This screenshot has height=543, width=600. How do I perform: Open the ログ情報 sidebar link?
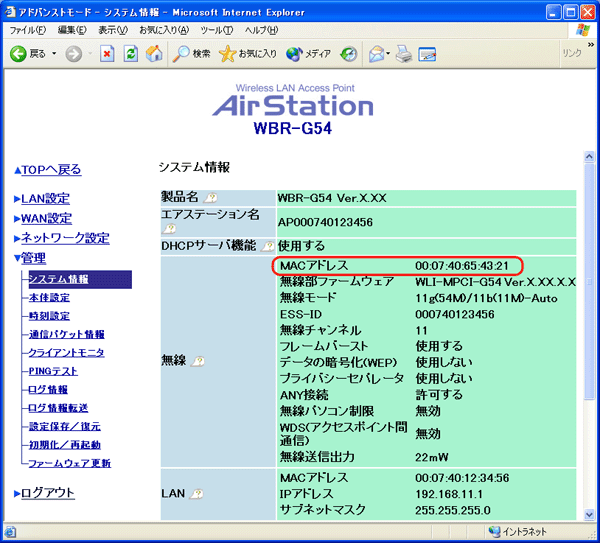pos(48,390)
